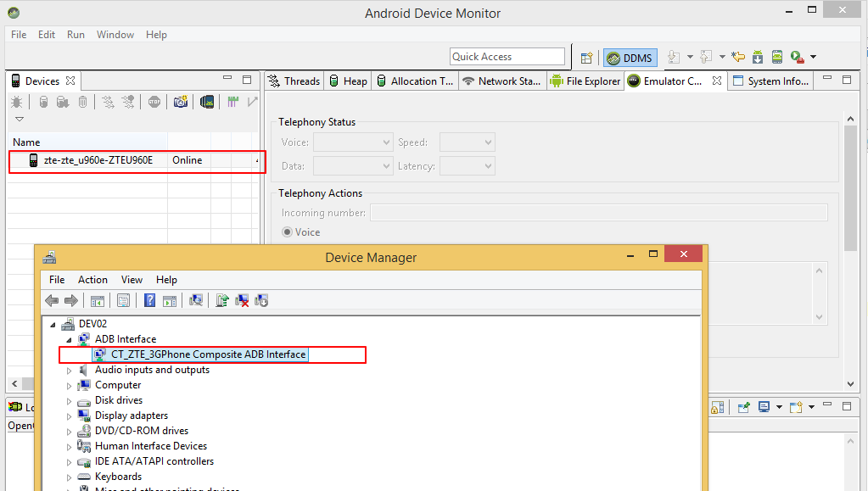Click the Systrace purple bars icon
868x491 pixels.
tap(233, 102)
